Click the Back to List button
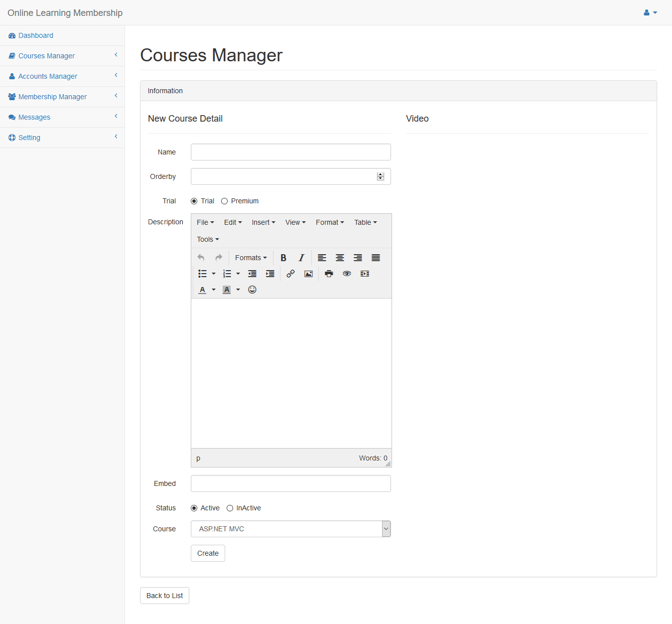 (164, 596)
